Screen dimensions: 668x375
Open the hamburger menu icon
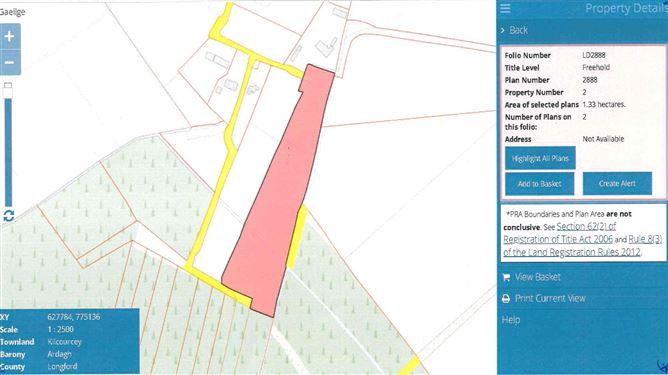(505, 8)
